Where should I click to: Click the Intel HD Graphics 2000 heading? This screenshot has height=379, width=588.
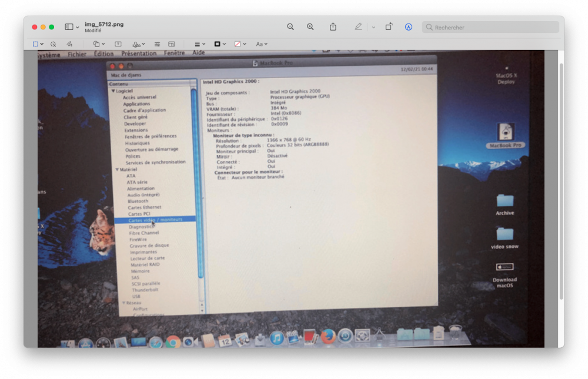[230, 81]
